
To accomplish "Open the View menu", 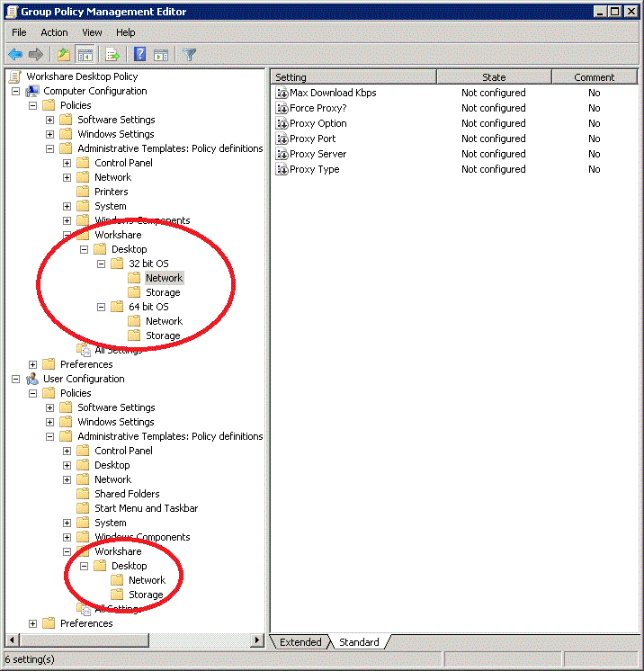I will 92,32.
